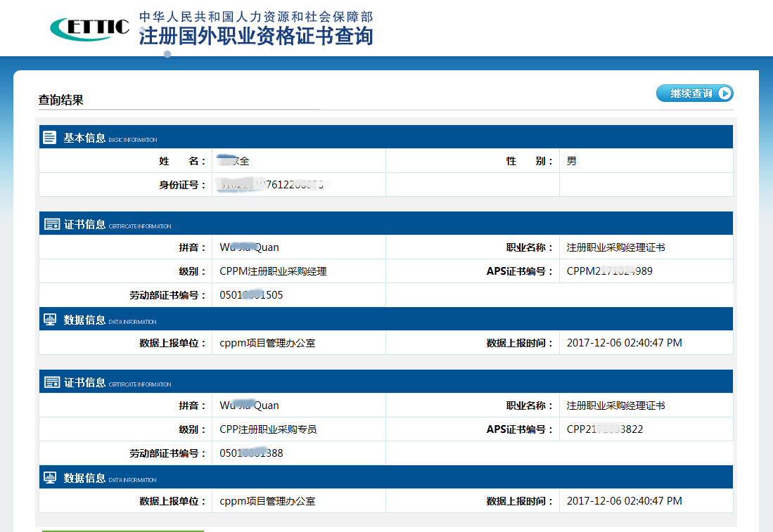Click the CPPM注册职业采购经理 level value
The image size is (773, 532).
273,271
